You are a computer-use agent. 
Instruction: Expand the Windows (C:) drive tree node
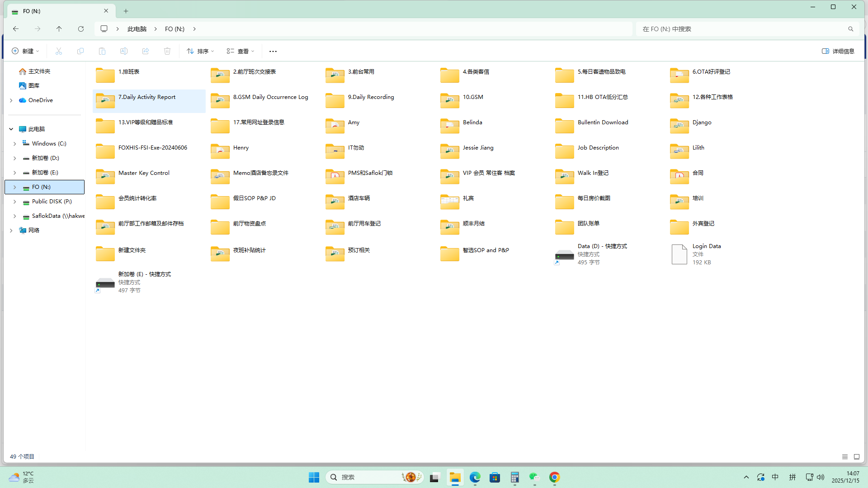click(14, 144)
